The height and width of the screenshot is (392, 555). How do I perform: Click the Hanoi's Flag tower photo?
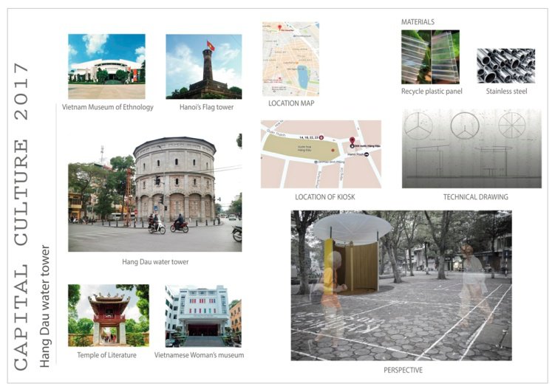coord(204,66)
